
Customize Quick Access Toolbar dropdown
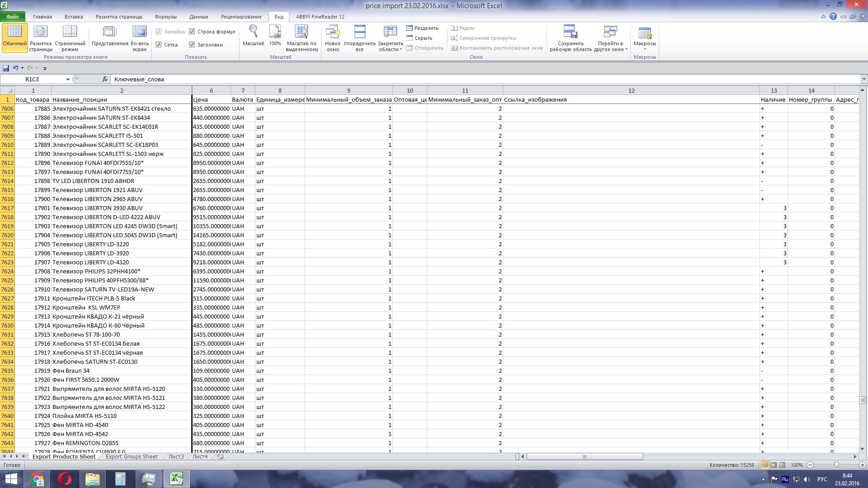pyautogui.click(x=45, y=68)
